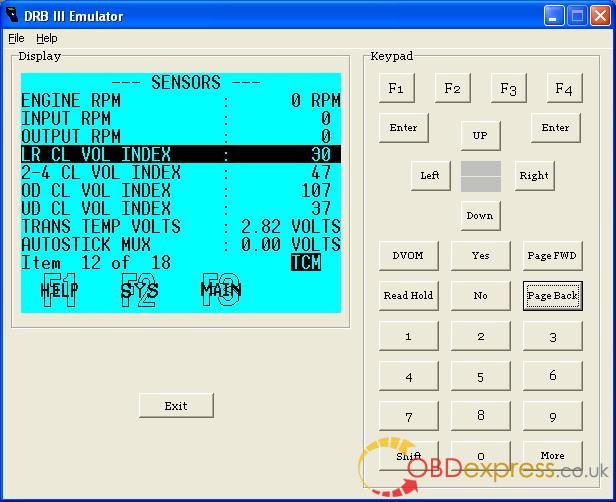
Task: Click the Enter button beside F1 column
Action: (x=403, y=128)
